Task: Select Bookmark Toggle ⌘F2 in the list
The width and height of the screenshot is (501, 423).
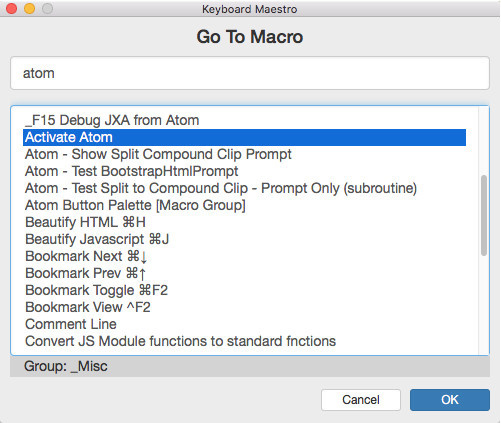Action: click(x=244, y=290)
